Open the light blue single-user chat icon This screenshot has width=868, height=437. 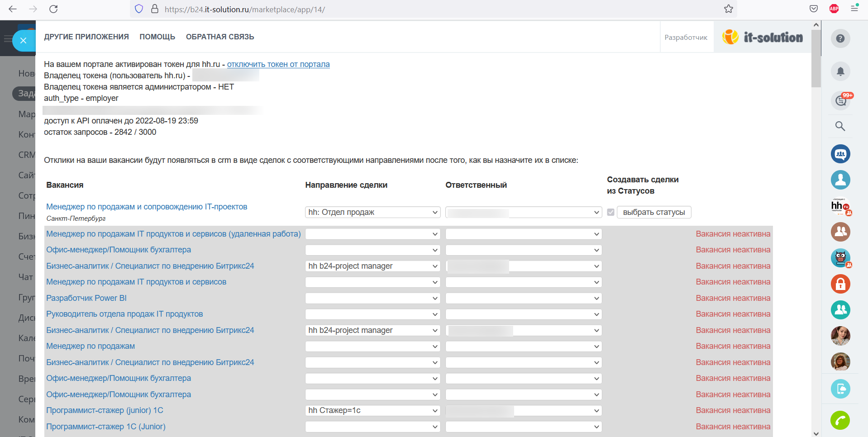click(x=840, y=180)
